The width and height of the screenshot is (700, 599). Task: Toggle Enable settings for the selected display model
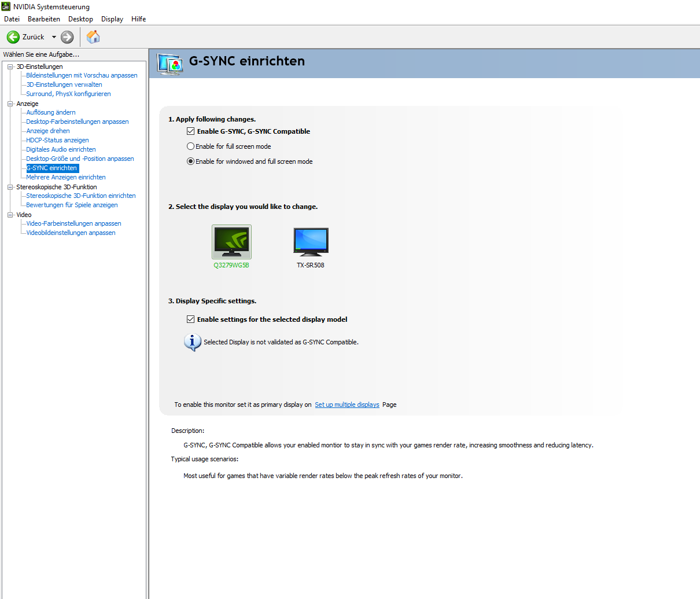(190, 319)
